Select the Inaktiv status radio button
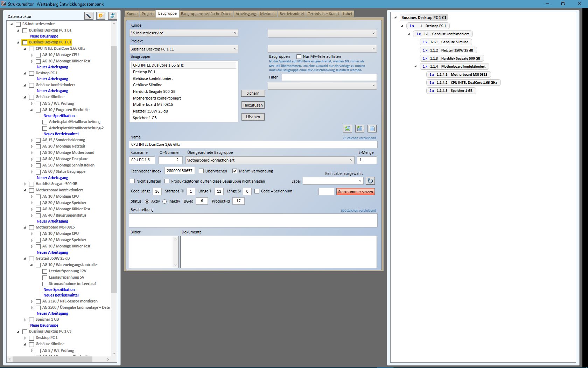 [x=164, y=202]
